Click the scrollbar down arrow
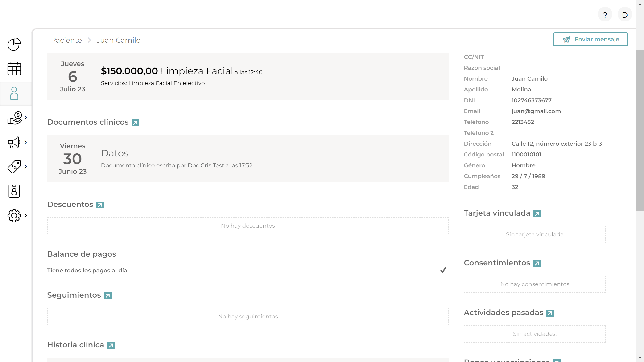Screen dimensions: 644x362 click(640, 358)
